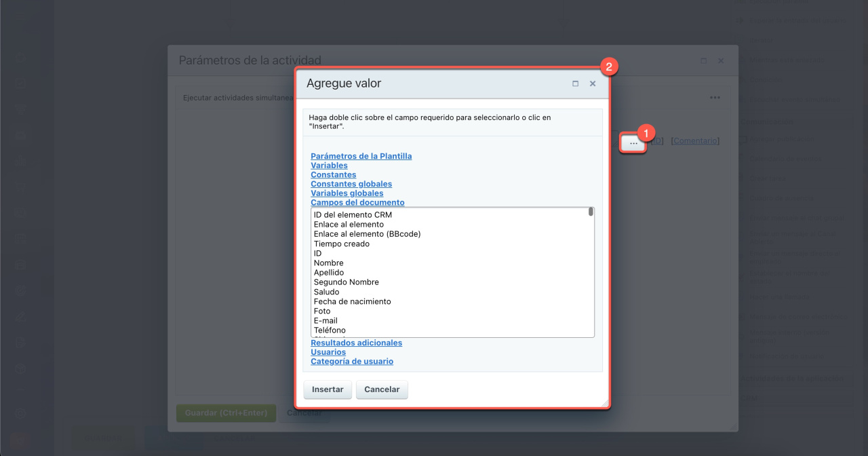
Task: Expand the Constantes globales section
Action: click(x=351, y=184)
